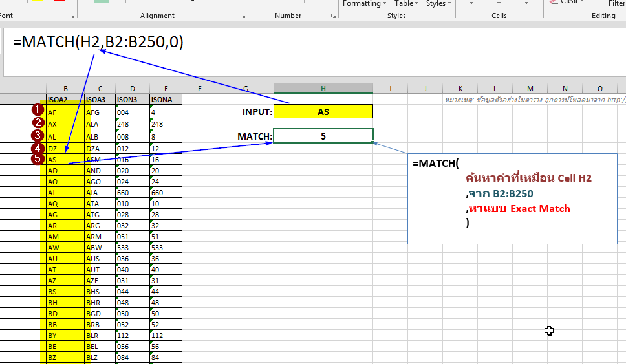Click inside the formula bar with MATCH formula
The width and height of the screenshot is (626, 364).
259,43
